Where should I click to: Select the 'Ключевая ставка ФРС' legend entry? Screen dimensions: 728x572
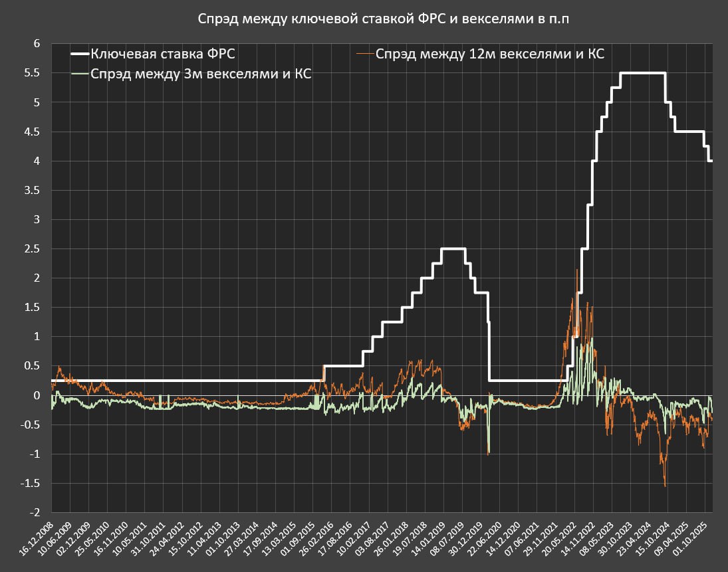point(162,54)
